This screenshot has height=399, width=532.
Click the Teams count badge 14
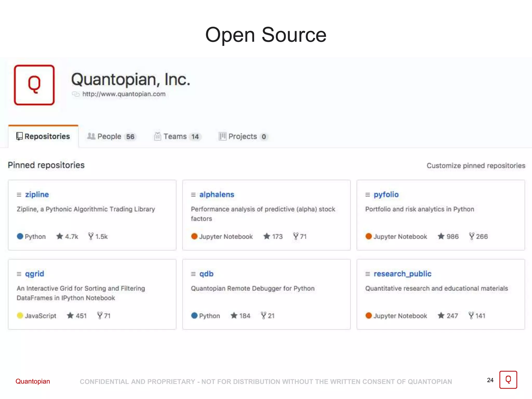coord(195,137)
